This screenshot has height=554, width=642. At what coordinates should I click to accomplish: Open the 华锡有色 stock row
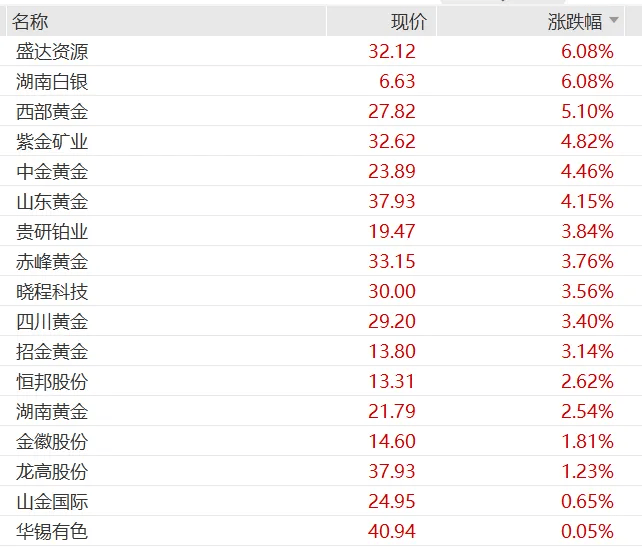52,531
